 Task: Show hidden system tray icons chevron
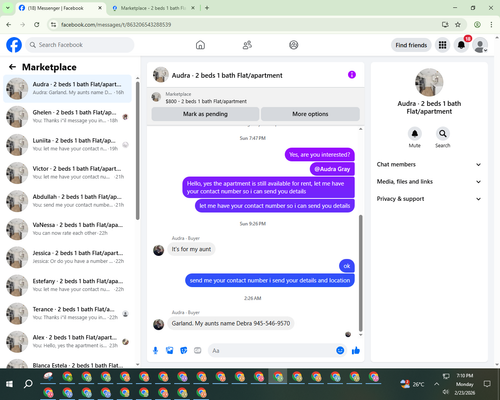click(x=436, y=384)
